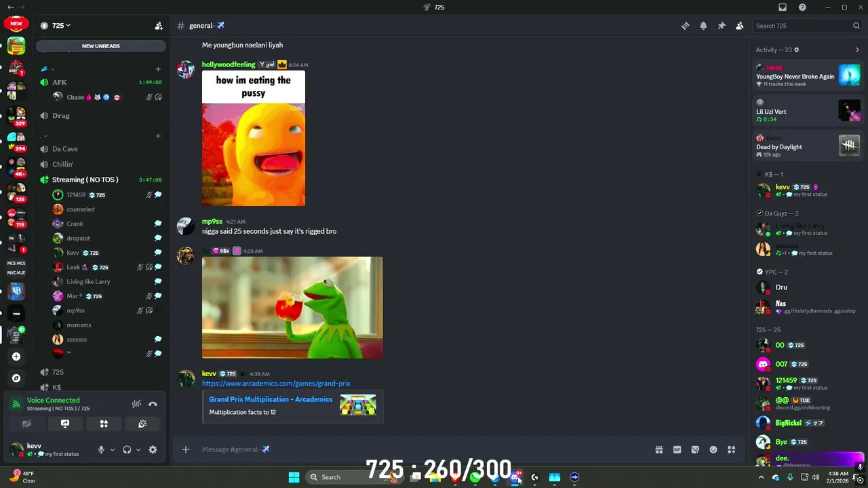Select user Living like Larry in voice list

[107, 281]
